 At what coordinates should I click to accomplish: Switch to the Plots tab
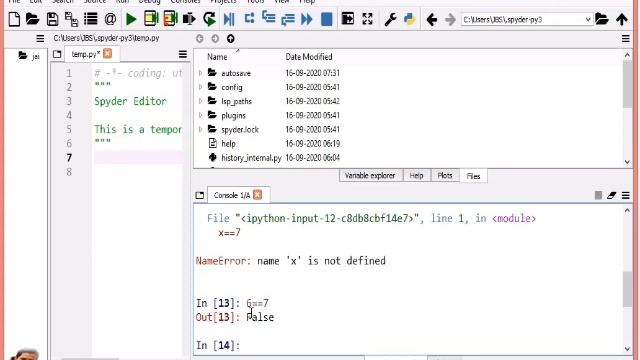[x=444, y=176]
